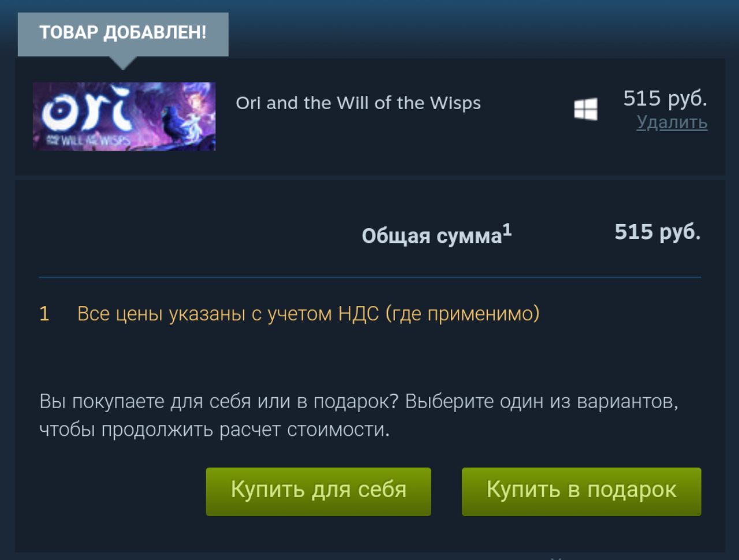Click the pointer arrow below the ТОВАР ДОБАВЛЕН banner

(x=122, y=63)
